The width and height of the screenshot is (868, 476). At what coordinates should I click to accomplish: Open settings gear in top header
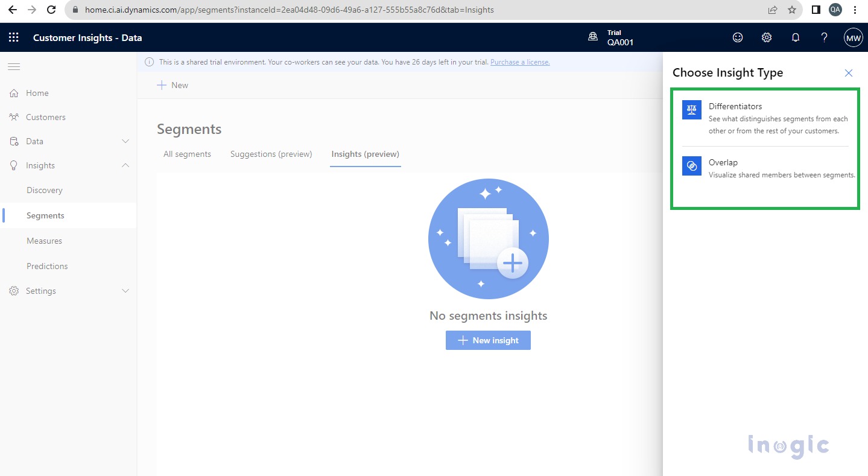767,37
